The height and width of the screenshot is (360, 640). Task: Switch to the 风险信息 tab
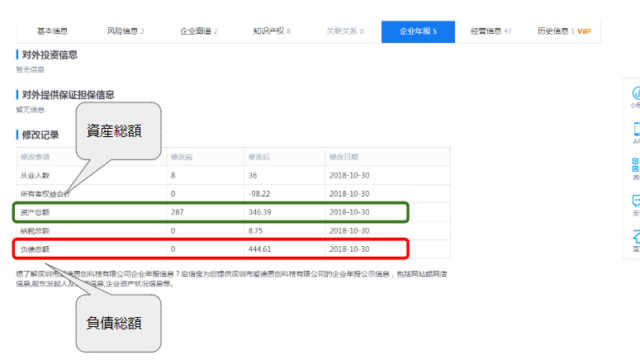pyautogui.click(x=125, y=31)
